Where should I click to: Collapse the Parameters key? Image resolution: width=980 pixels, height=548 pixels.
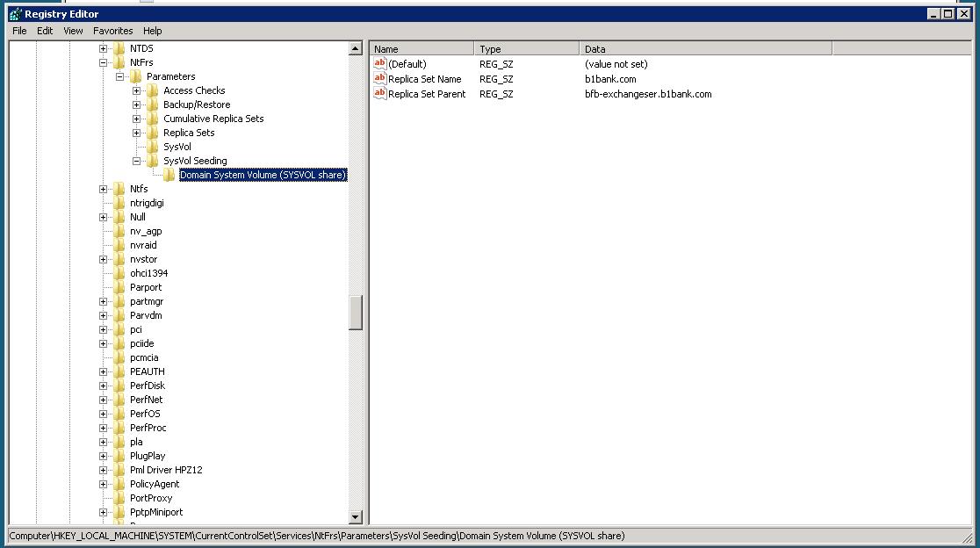coord(120,76)
